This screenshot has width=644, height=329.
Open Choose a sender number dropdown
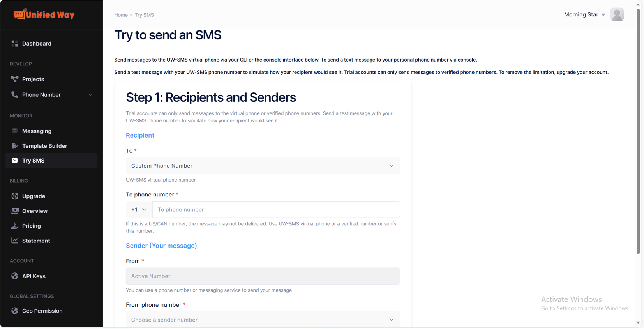click(x=263, y=320)
